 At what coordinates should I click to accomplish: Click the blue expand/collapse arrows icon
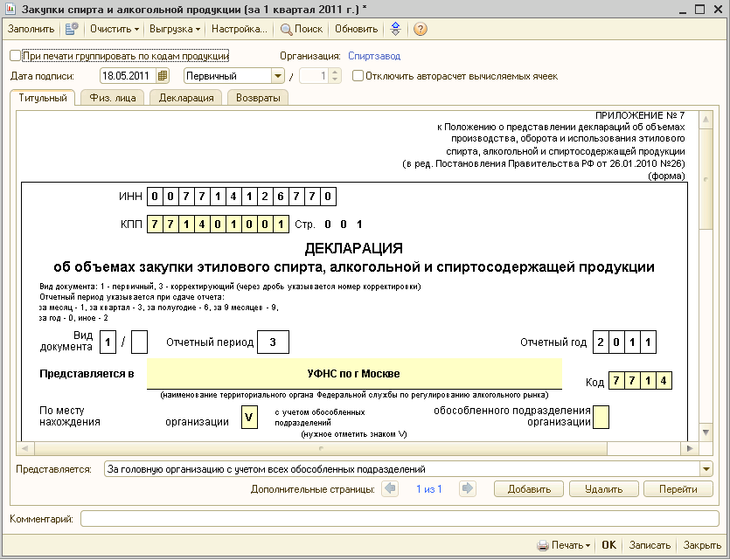(395, 29)
